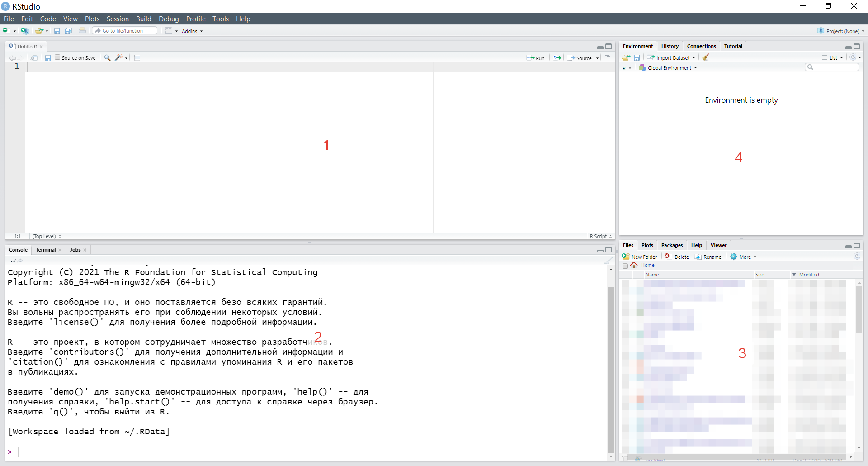
Task: Save the Untitled1 script with disk icon
Action: 48,58
